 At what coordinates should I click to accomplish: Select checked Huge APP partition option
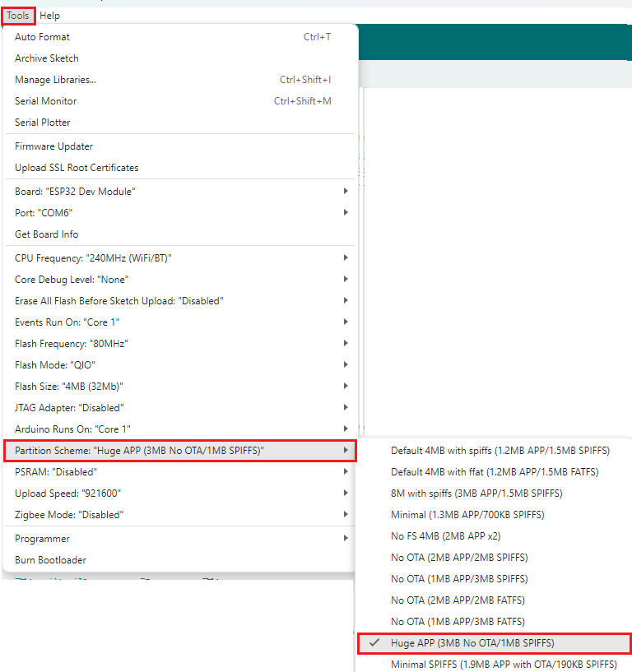click(494, 643)
